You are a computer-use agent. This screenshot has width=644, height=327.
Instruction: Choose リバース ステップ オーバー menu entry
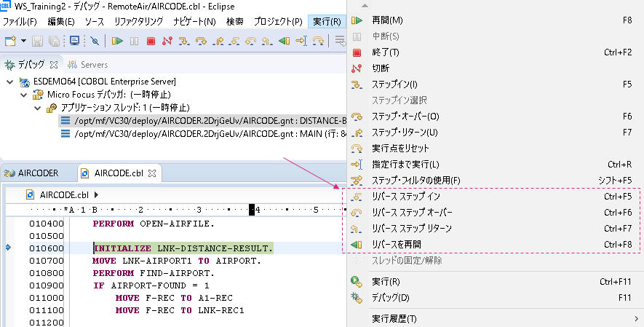pos(496,213)
